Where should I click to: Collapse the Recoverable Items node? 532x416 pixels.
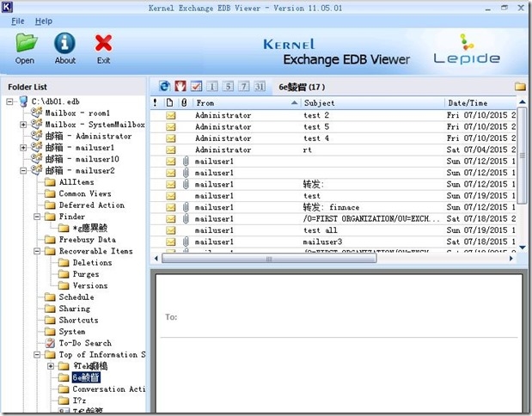click(37, 251)
